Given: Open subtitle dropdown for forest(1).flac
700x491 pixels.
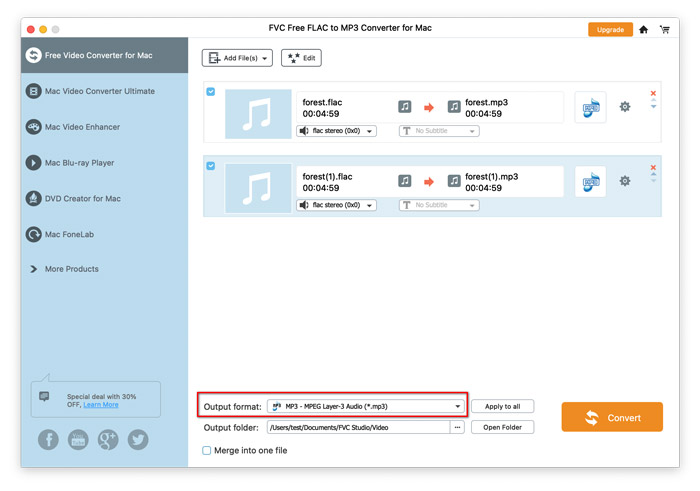Looking at the screenshot, I should tap(439, 205).
